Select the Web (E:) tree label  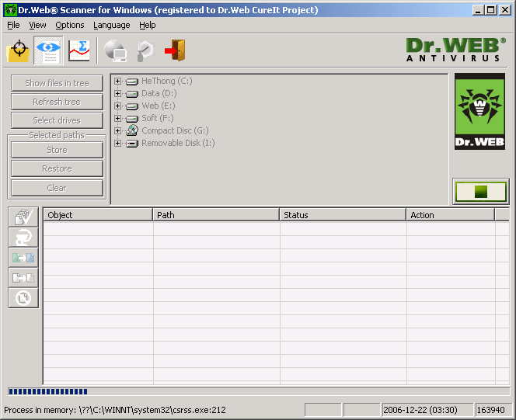(x=159, y=106)
